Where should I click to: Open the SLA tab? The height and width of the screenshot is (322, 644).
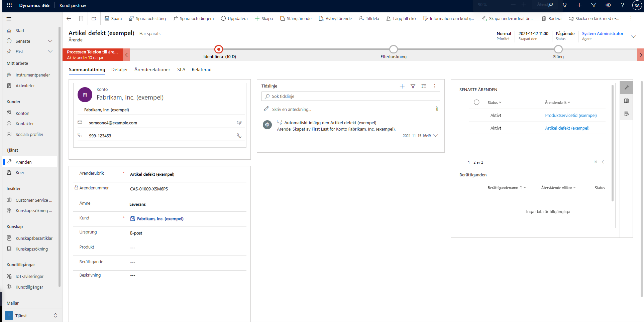tap(181, 69)
